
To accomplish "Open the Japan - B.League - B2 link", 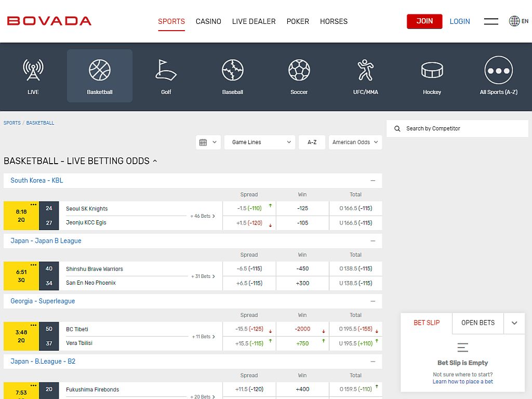I will [x=43, y=362].
